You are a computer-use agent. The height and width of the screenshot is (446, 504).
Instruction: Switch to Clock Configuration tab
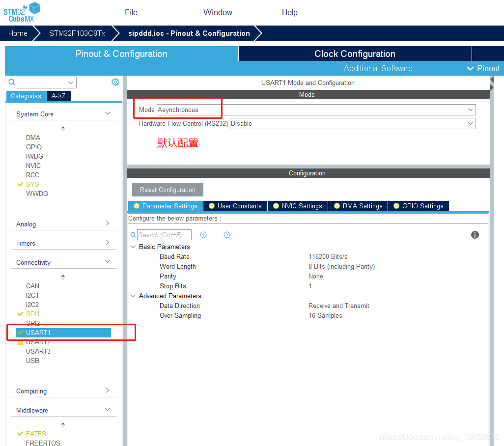coord(355,54)
